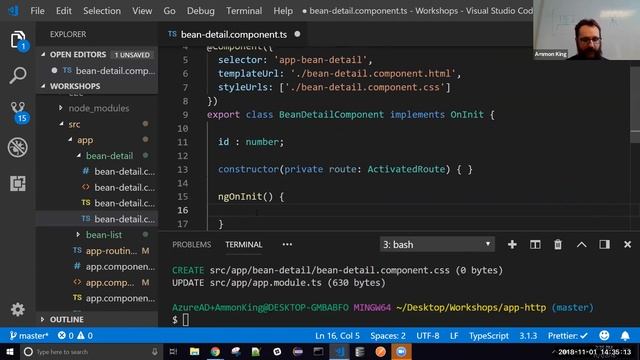Viewport: 640px width, 360px height.
Task: Open File Explorer from taskbar
Action: [x=194, y=351]
